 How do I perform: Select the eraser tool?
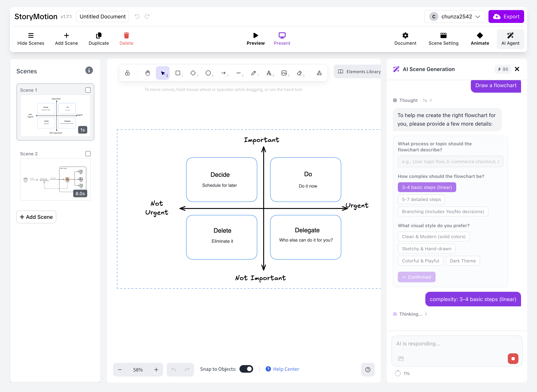tap(299, 73)
